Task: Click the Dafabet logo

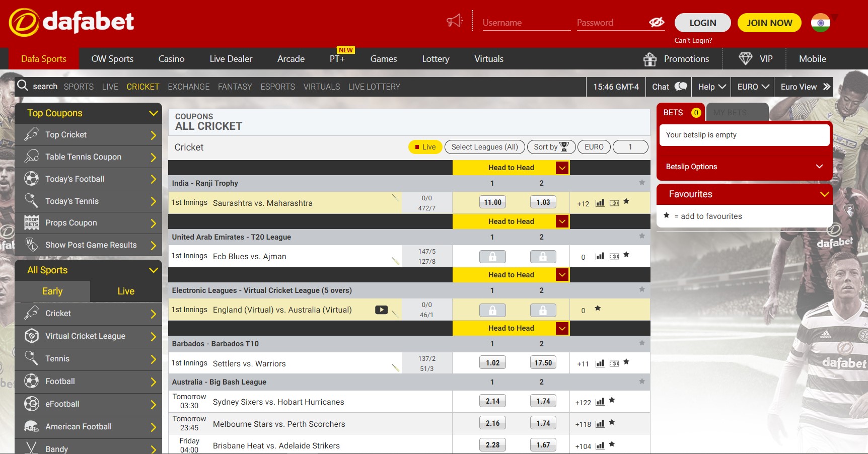Action: tap(71, 22)
